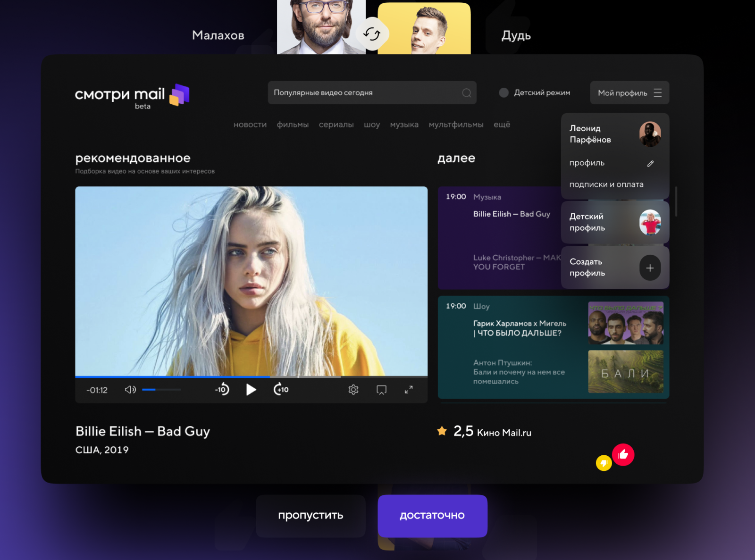The height and width of the screenshot is (560, 755).
Task: Dislike the video with the yellow thumbs-down
Action: pyautogui.click(x=604, y=463)
